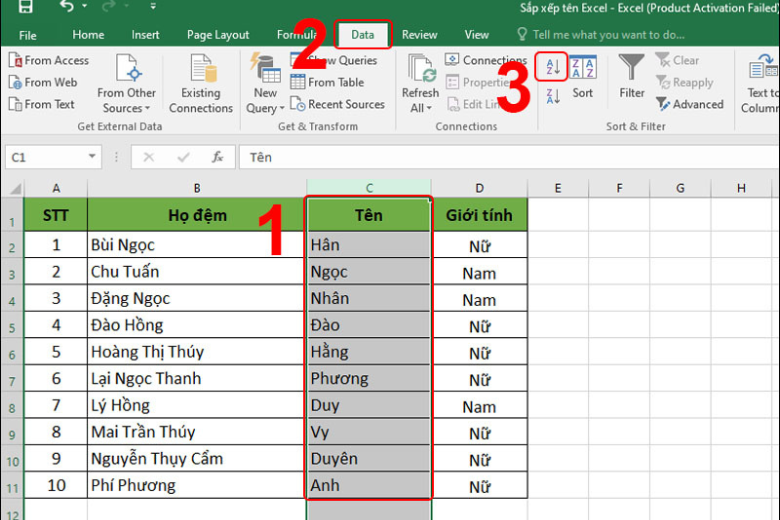The width and height of the screenshot is (780, 520).
Task: Toggle the Filter funnel button
Action: 631,77
